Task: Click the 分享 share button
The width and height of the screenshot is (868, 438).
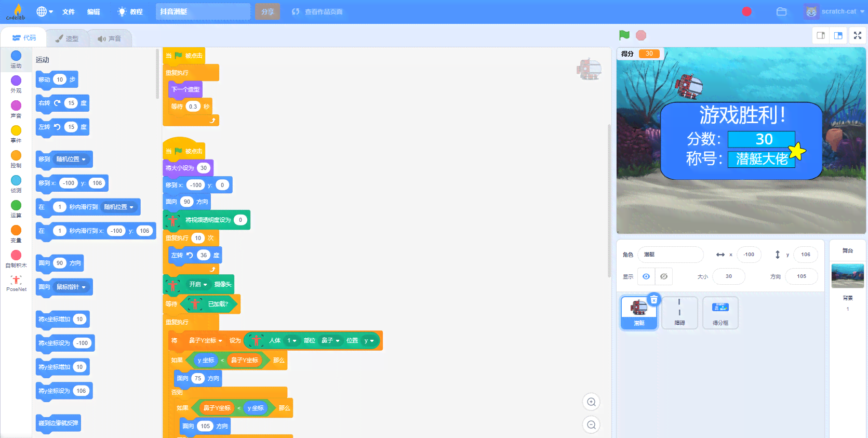Action: point(268,11)
